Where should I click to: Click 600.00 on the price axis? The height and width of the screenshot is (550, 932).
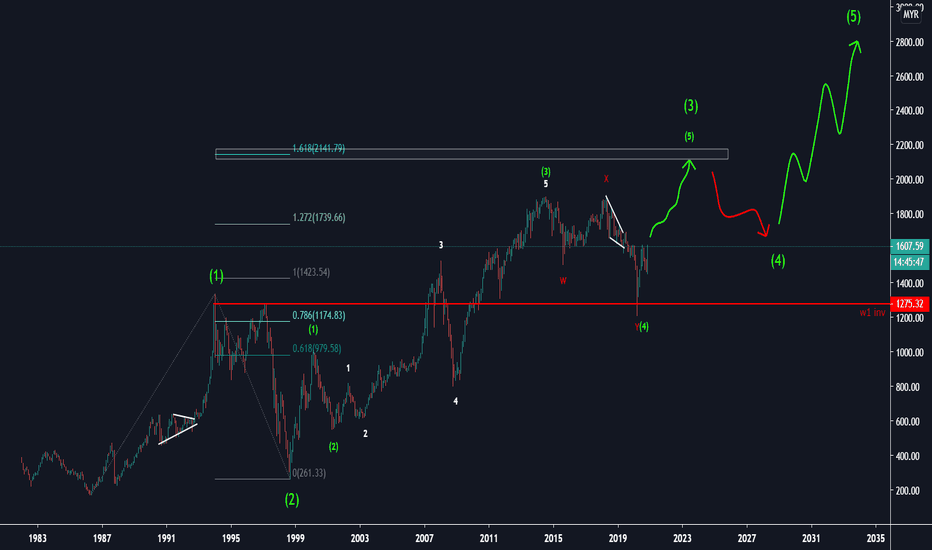(x=910, y=422)
